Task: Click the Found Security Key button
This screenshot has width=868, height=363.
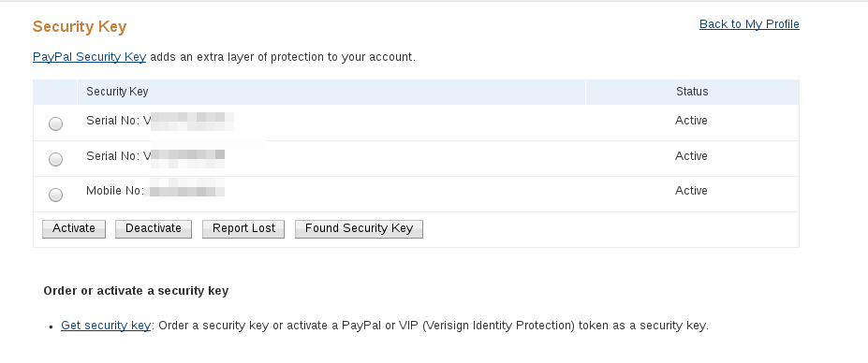Action: click(x=359, y=228)
